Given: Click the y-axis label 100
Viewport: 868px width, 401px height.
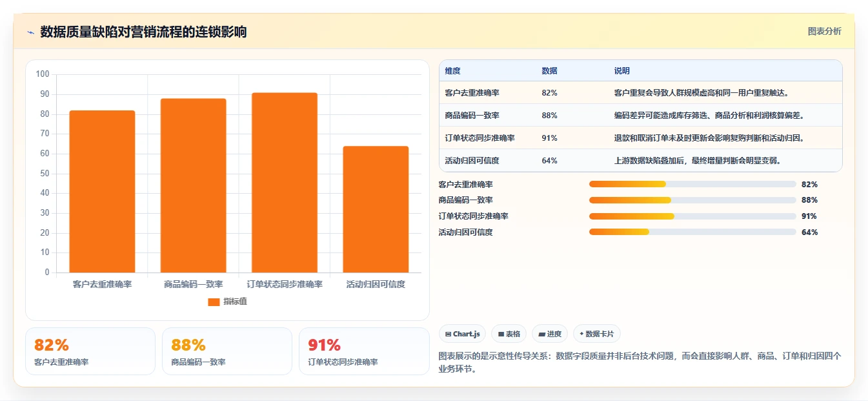Looking at the screenshot, I should (43, 74).
